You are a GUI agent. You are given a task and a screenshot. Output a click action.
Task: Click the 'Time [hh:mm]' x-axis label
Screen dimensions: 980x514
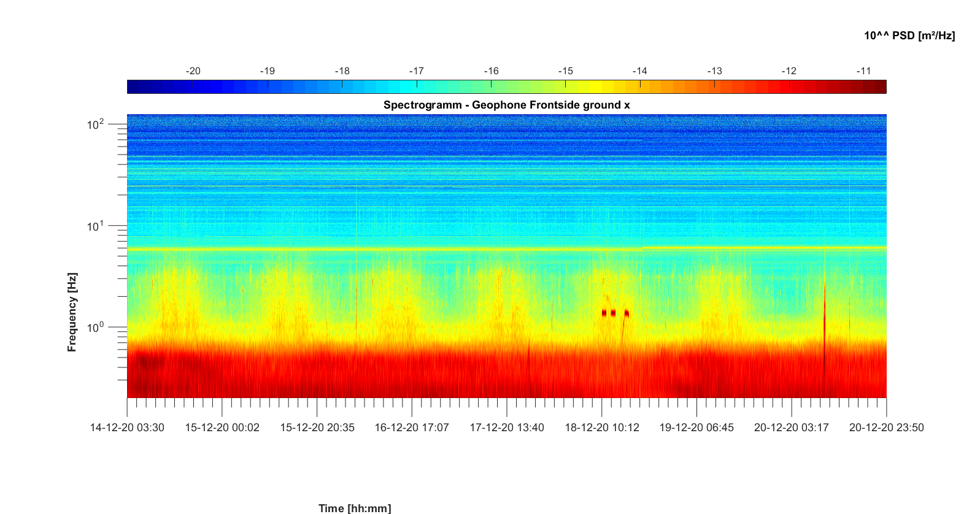[354, 508]
